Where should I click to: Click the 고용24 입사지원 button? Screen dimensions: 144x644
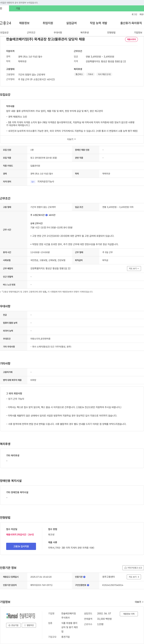(x=21, y=546)
